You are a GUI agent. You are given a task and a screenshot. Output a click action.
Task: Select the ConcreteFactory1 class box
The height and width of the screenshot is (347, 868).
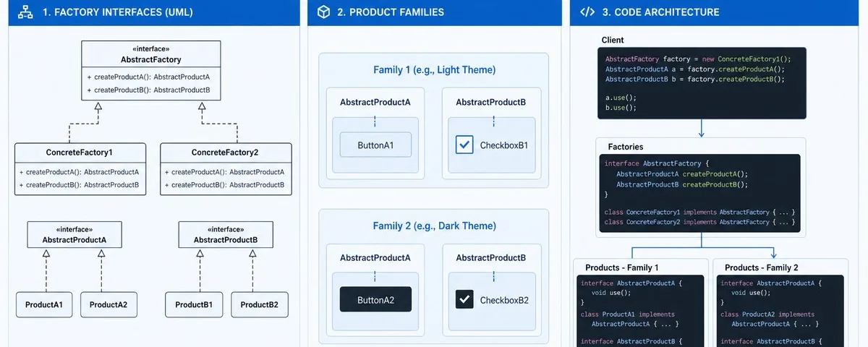[80, 169]
